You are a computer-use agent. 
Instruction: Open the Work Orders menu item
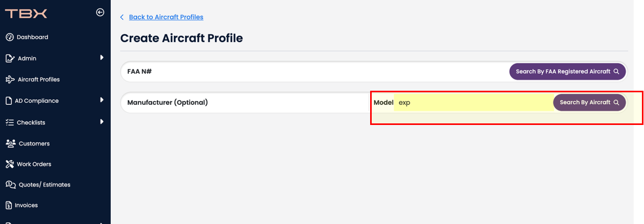pos(34,164)
